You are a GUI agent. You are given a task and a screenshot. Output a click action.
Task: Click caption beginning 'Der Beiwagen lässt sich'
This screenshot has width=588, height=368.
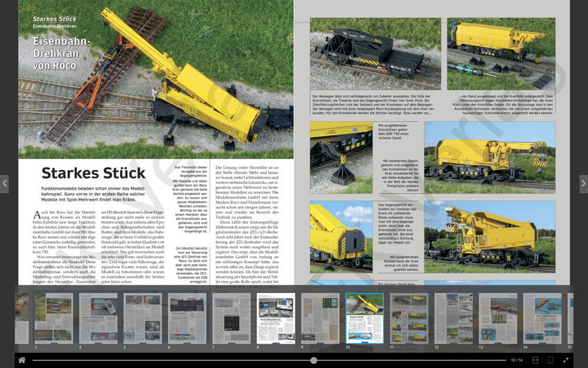click(374, 104)
